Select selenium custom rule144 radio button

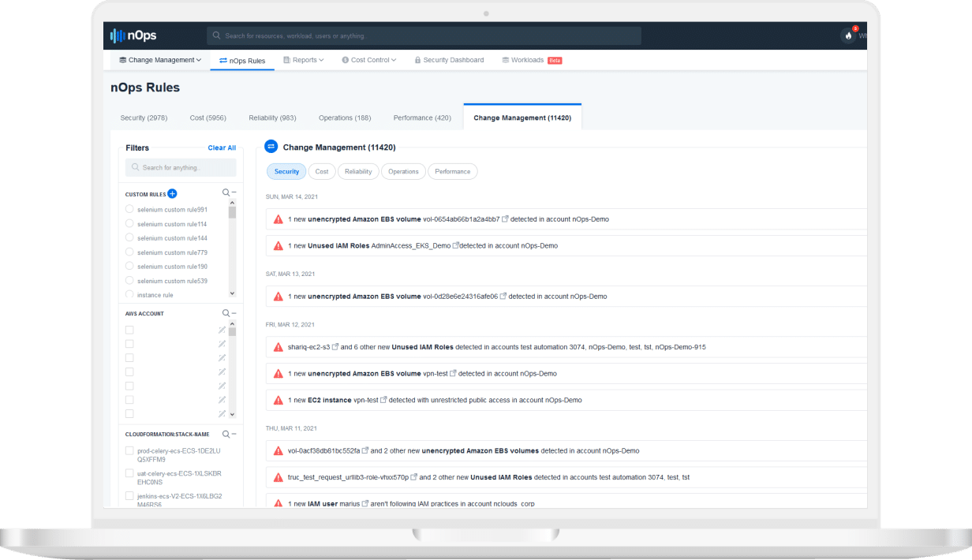(129, 238)
